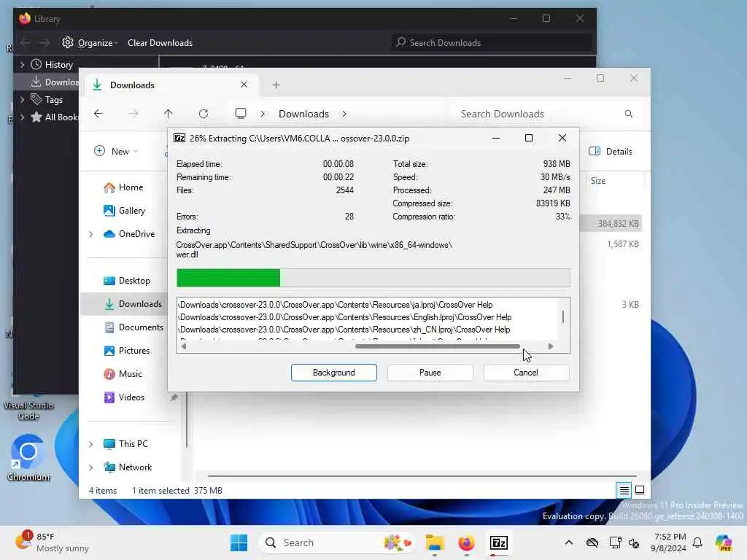Viewport: 747px width, 560px height.
Task: Open the weather widget showing 85°F
Action: tap(53, 542)
